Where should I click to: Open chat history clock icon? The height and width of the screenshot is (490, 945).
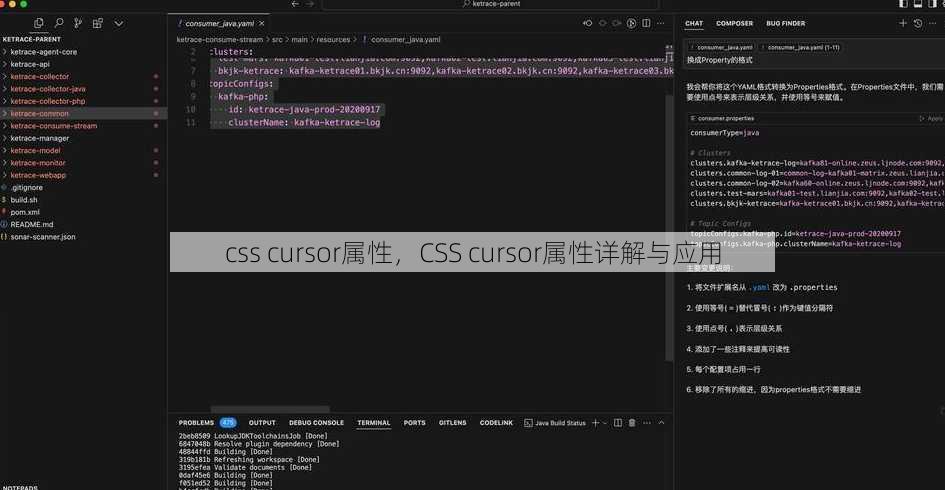click(x=917, y=23)
